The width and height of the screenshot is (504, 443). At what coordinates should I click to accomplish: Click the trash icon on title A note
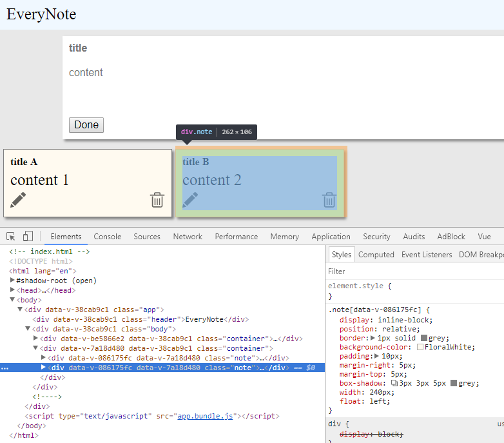(x=157, y=200)
